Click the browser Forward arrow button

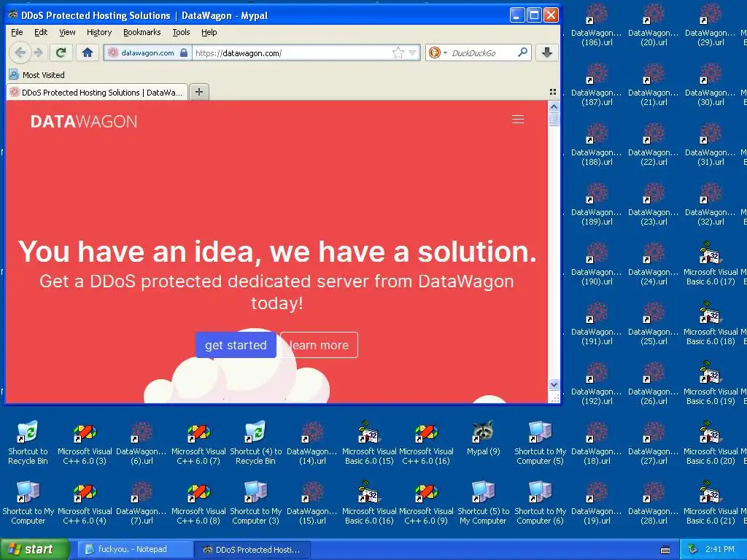39,52
